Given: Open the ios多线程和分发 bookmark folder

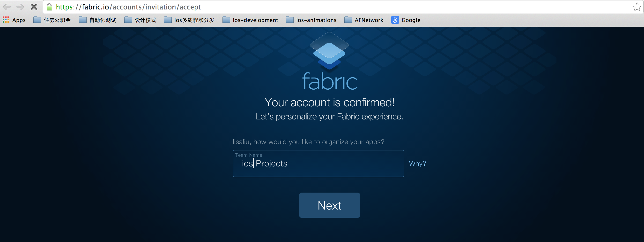Looking at the screenshot, I should (x=189, y=20).
